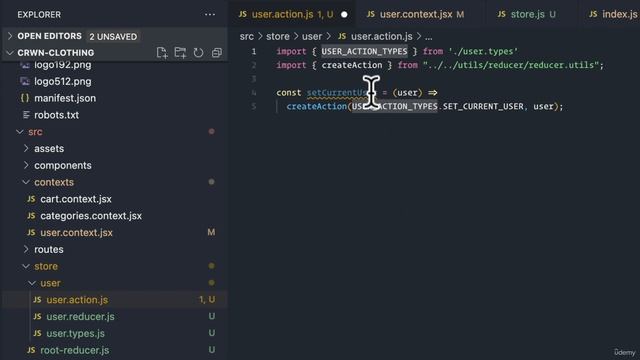Viewport: 640px width, 360px height.
Task: Open user.reducer.js file
Action: pos(80,316)
